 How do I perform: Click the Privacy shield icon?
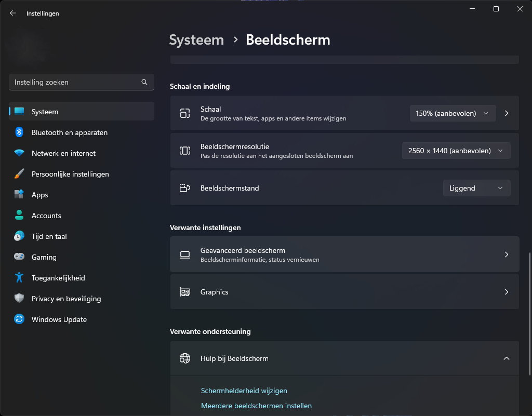(x=19, y=298)
